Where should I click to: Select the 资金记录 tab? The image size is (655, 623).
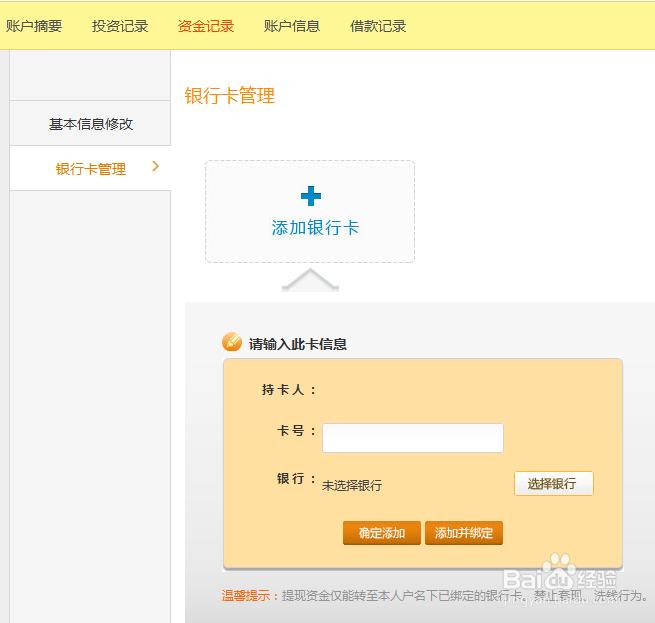point(206,26)
